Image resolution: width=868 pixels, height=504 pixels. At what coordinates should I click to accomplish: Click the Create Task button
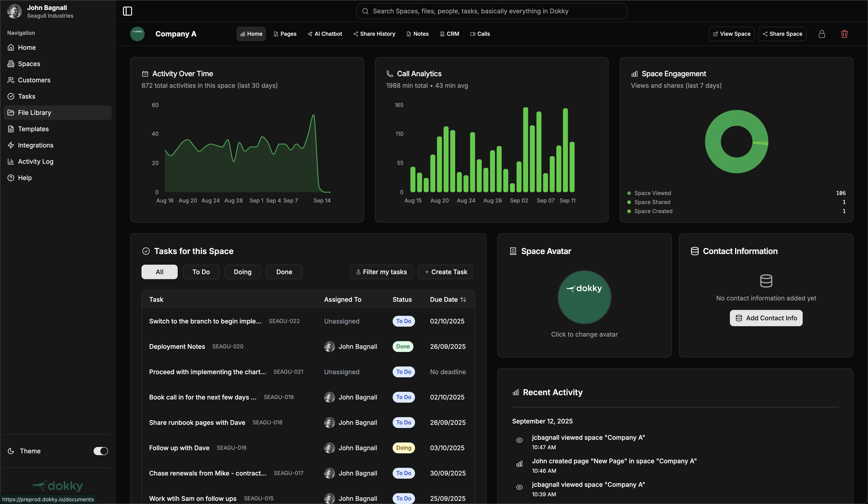point(446,272)
